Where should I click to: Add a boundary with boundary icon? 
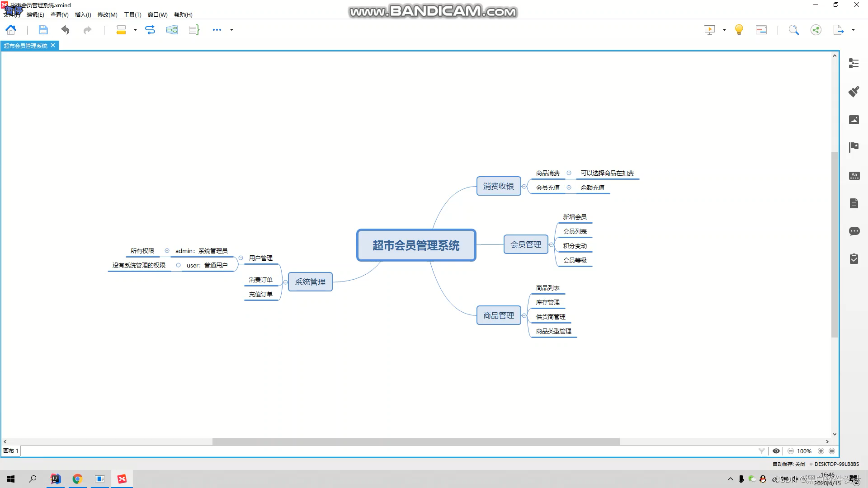pyautogui.click(x=172, y=30)
